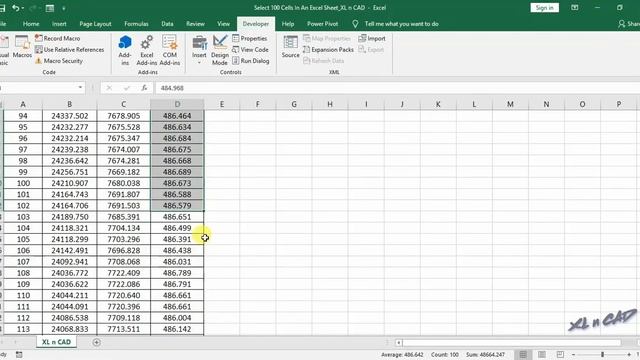Image resolution: width=640 pixels, height=360 pixels.
Task: Open the Data tab
Action: (x=167, y=24)
